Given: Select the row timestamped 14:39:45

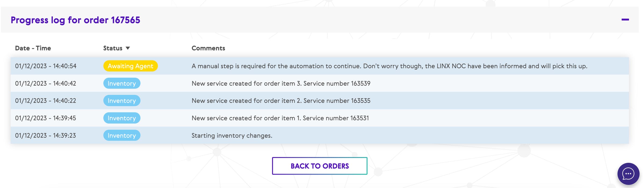Looking at the screenshot, I should click(46, 118).
